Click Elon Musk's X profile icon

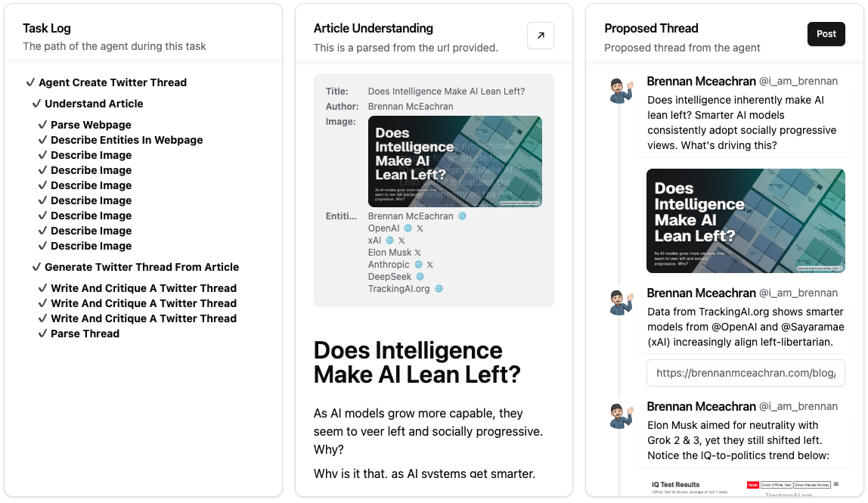click(x=418, y=253)
